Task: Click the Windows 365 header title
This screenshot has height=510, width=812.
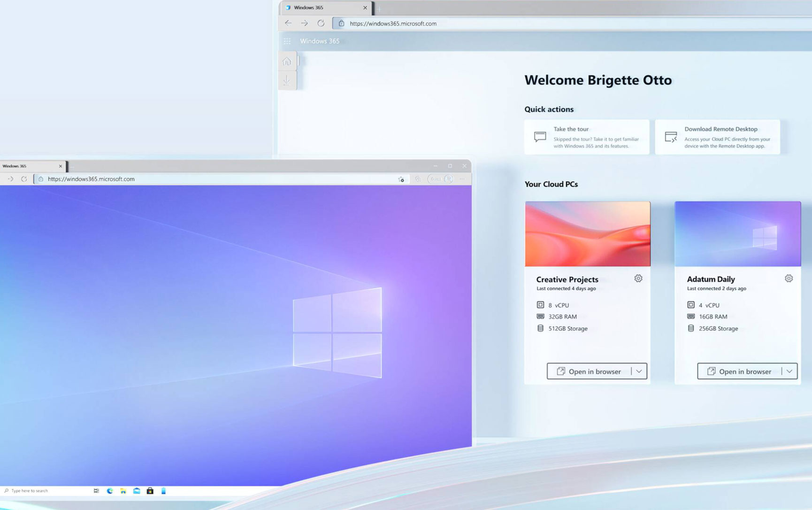Action: 320,41
